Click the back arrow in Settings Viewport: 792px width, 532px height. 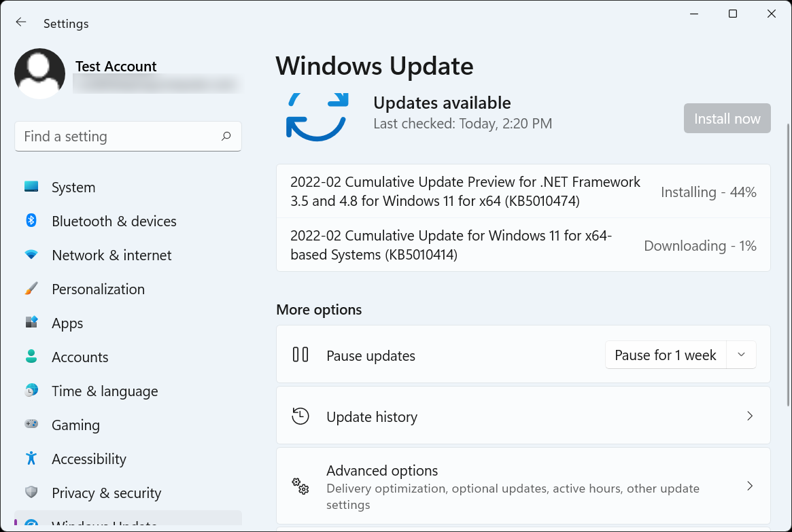pos(20,22)
